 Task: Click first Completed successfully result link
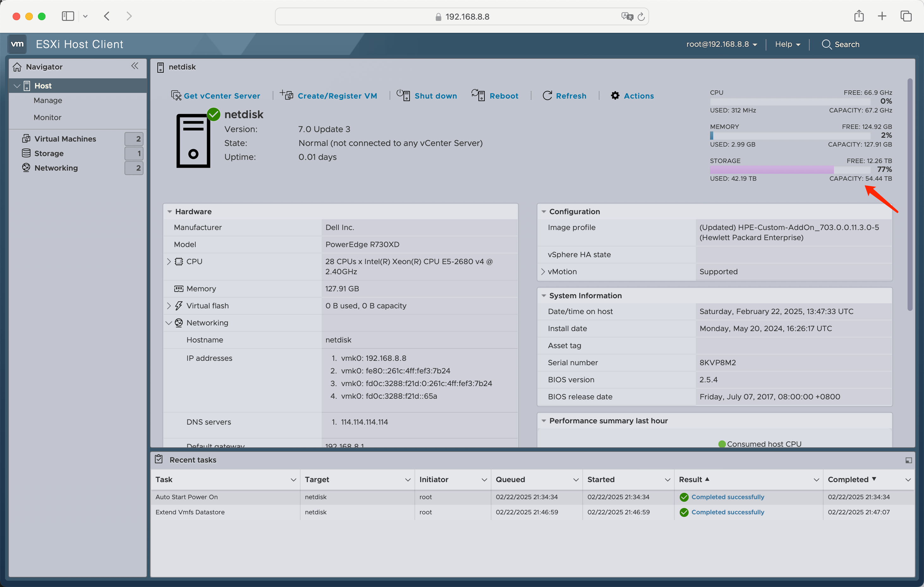tap(727, 497)
